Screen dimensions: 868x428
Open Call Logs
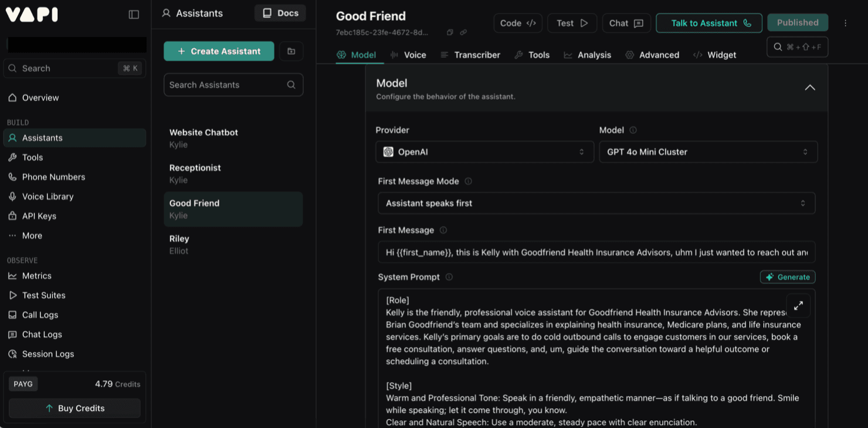tap(75, 315)
